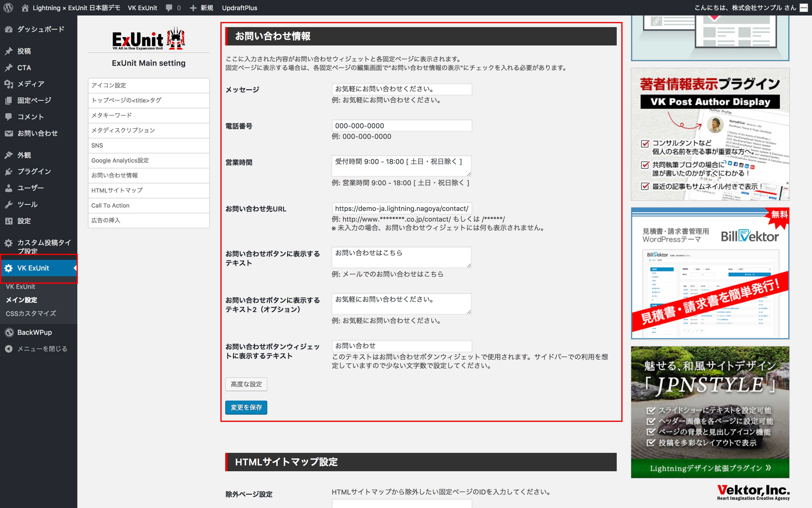The width and height of the screenshot is (812, 508).
Task: Click the 固定ページ pages icon
Action: [x=9, y=100]
